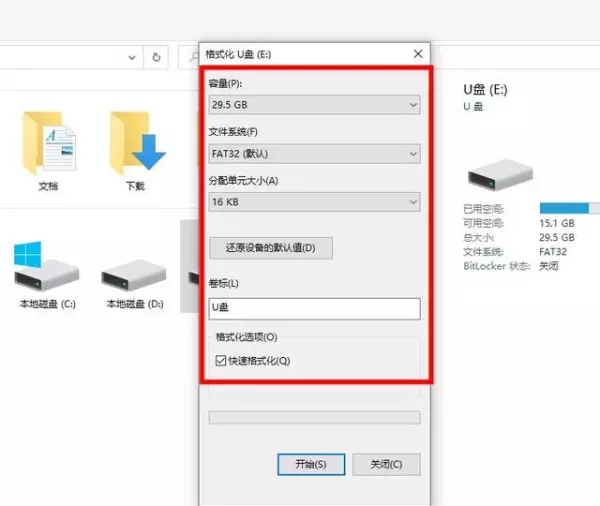Click the FAT32 value in details pane

[x=553, y=252]
